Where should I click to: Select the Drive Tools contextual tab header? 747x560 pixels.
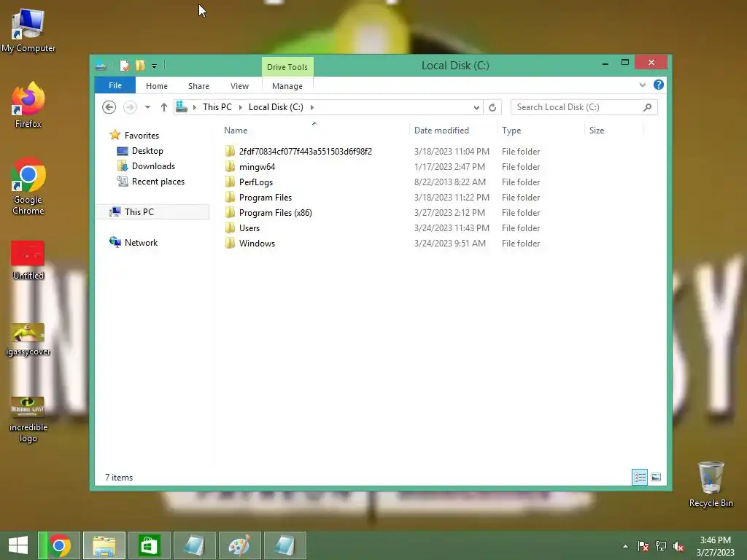tap(287, 67)
